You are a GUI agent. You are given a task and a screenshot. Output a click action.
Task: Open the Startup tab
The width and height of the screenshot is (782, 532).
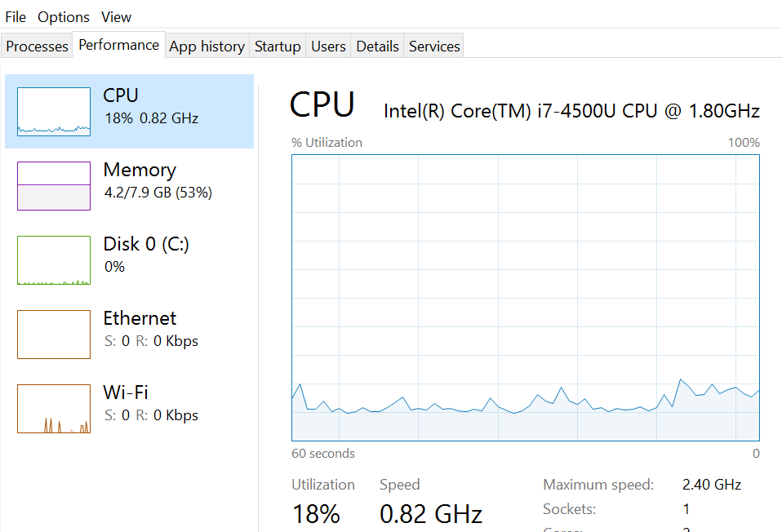pyautogui.click(x=278, y=47)
